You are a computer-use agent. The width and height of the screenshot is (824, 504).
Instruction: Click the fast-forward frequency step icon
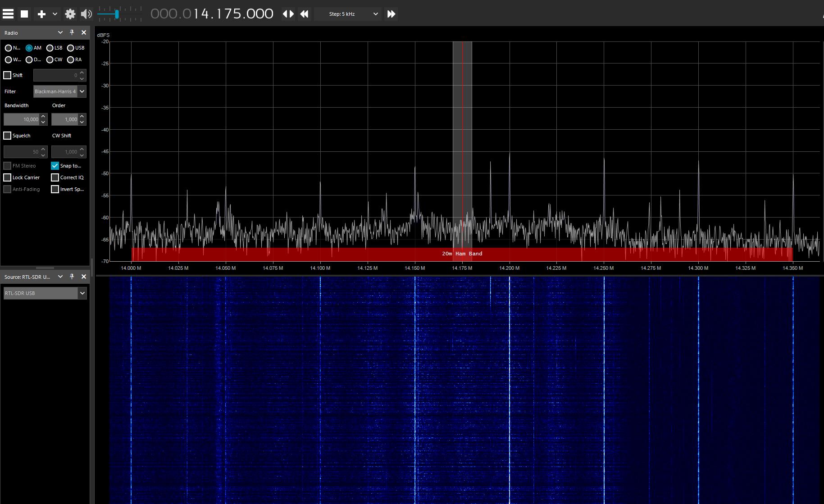pos(390,14)
